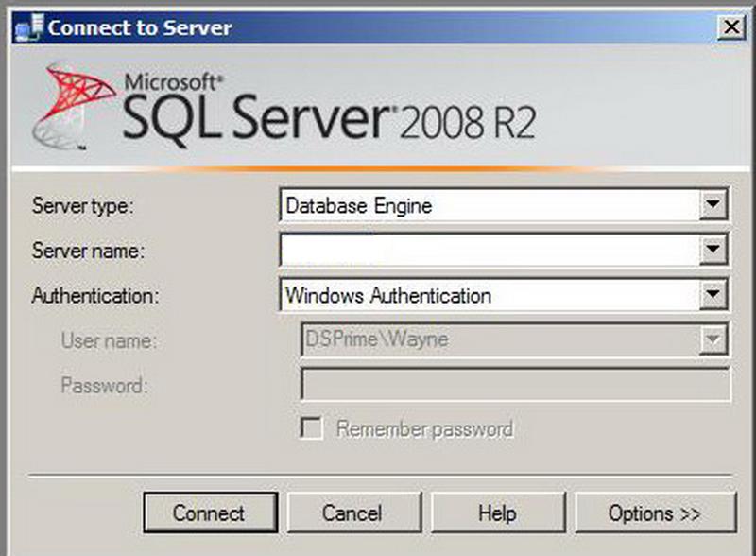Open Help for Connect to Server
This screenshot has width=756, height=556.
coord(498,513)
